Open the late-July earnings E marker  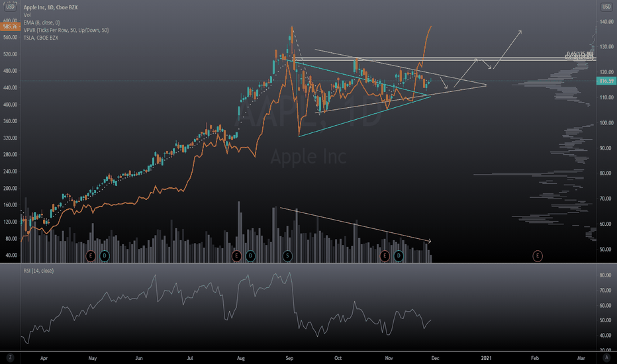coord(236,255)
